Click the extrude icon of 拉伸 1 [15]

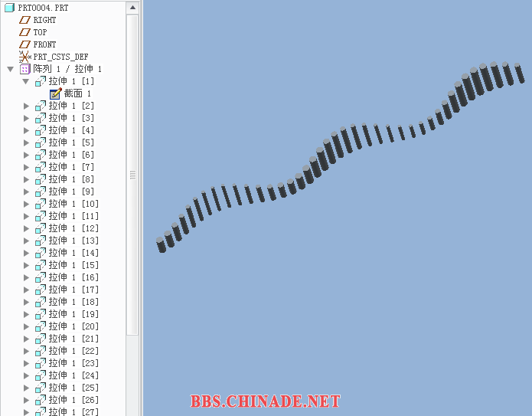pos(41,265)
